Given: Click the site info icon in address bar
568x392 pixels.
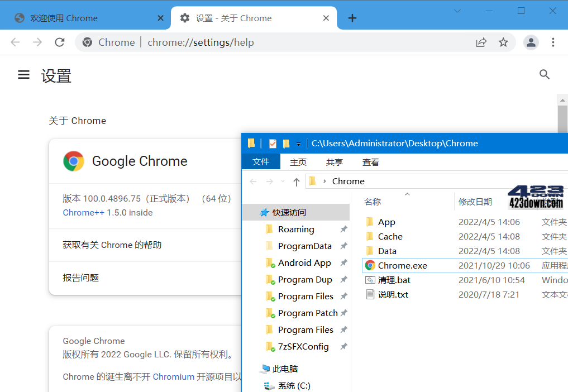Looking at the screenshot, I should 87,42.
